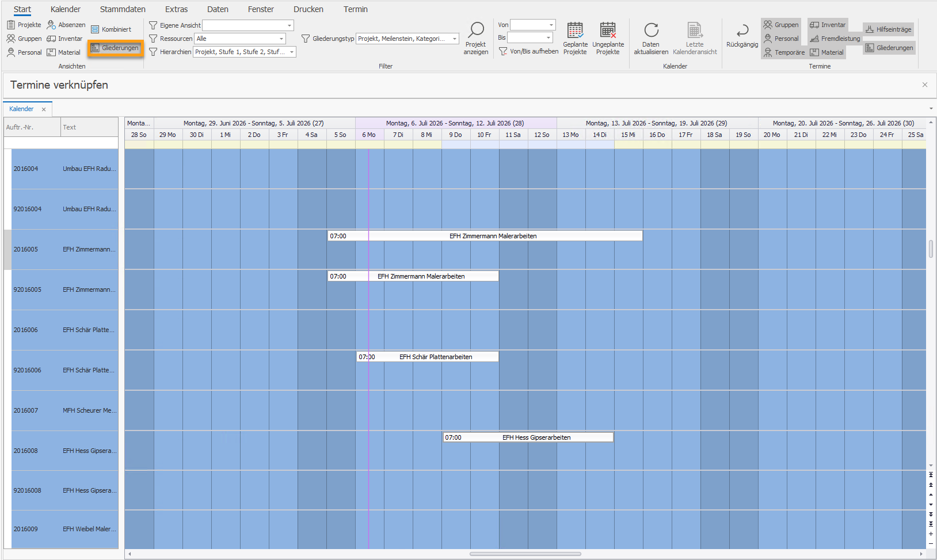The height and width of the screenshot is (560, 937).
Task: Click the Rückgängig undo button
Action: coord(742,36)
